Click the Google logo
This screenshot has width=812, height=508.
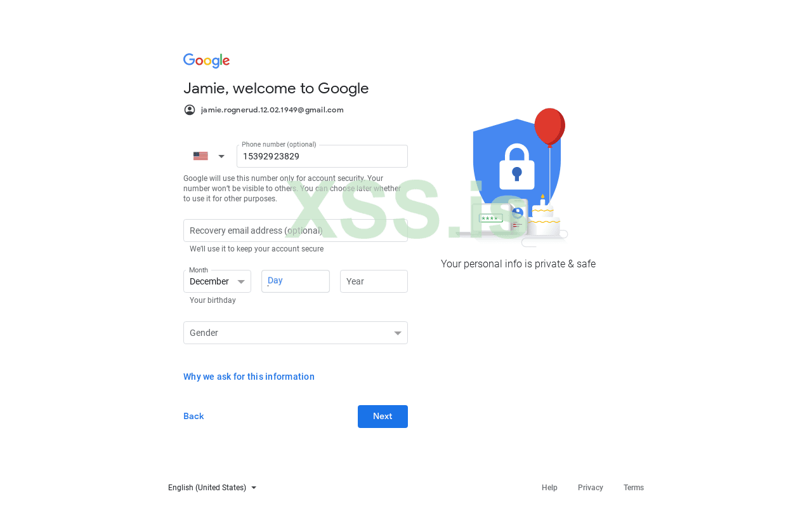206,61
